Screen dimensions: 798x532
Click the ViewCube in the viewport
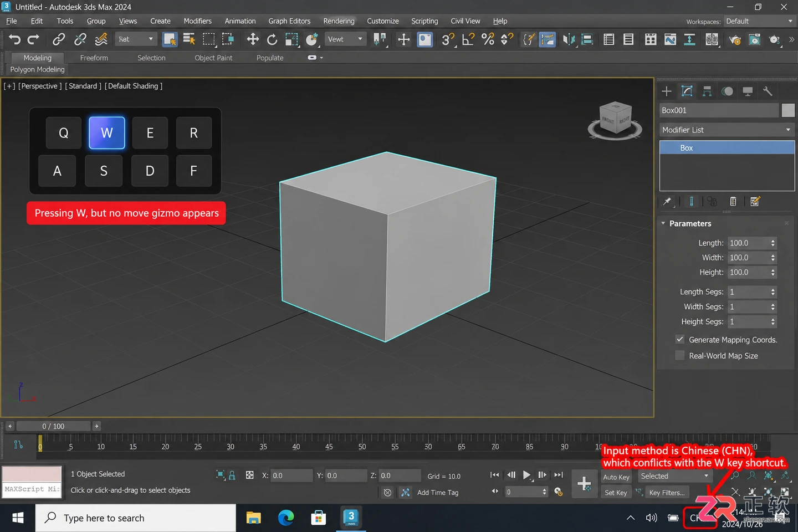click(615, 119)
